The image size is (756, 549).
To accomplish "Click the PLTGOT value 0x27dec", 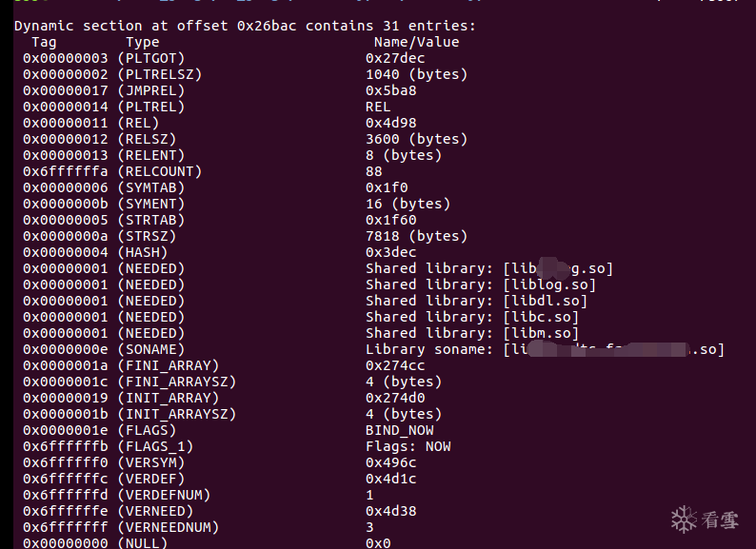I will pos(395,58).
